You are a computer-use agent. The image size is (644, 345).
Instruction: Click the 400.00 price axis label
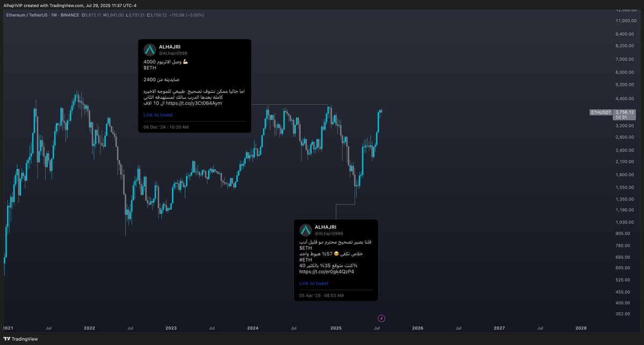coord(623,303)
